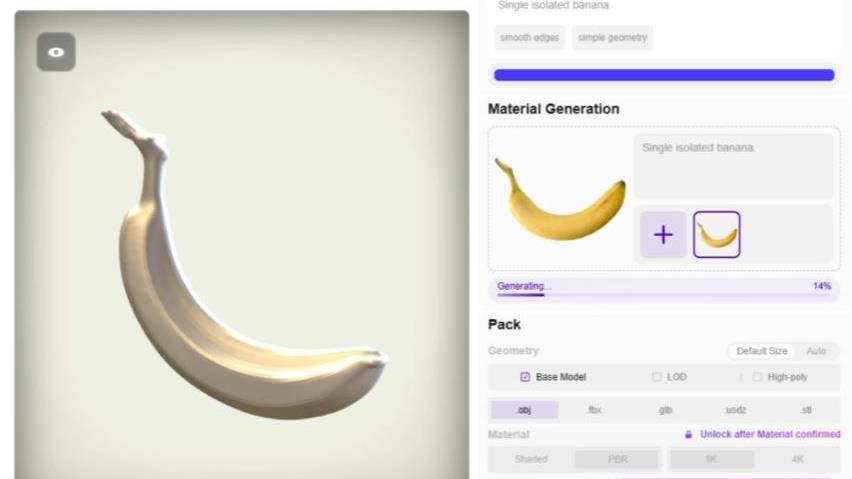Choose the .usdz export format
The height and width of the screenshot is (479, 852).
click(x=736, y=410)
